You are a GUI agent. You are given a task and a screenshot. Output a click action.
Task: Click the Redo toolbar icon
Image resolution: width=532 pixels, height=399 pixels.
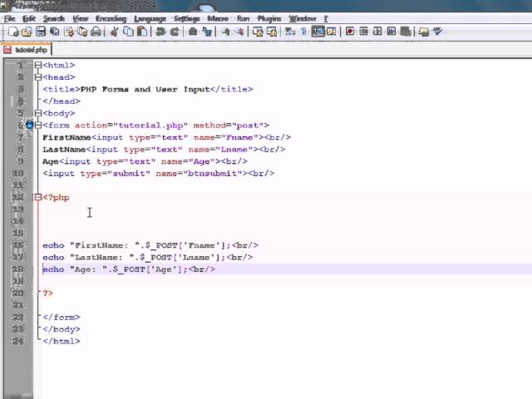[x=175, y=32]
